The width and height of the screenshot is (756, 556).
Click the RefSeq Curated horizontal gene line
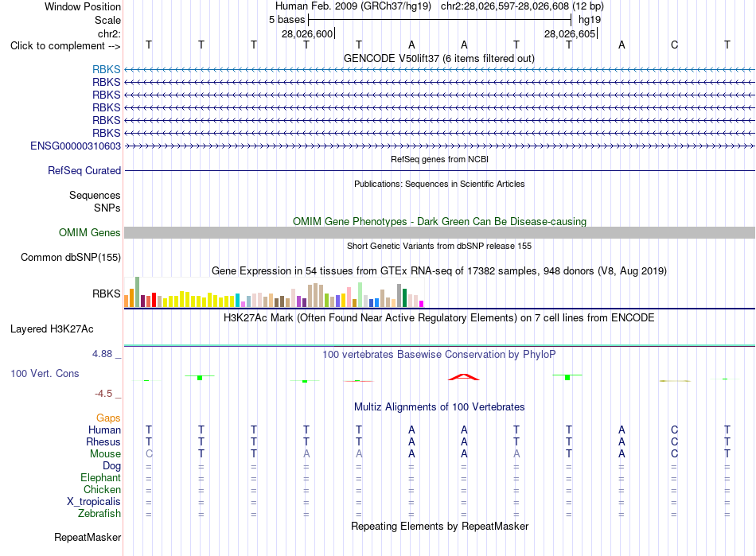click(x=439, y=170)
